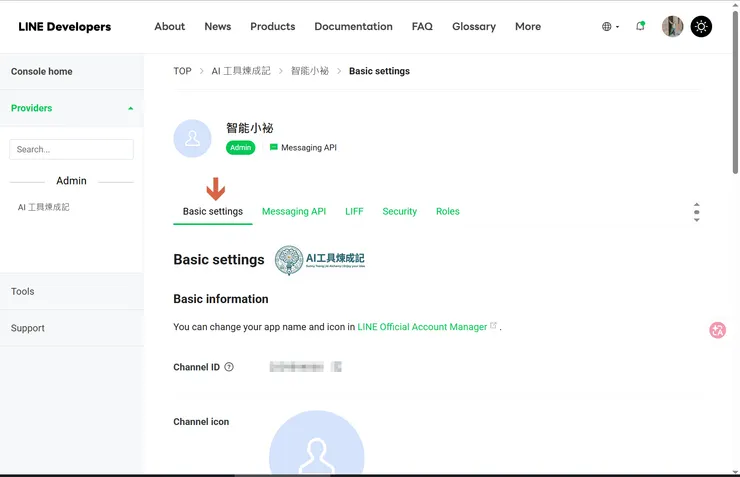Viewport: 740px width, 477px height.
Task: Switch to the Messaging API tab
Action: click(x=294, y=211)
